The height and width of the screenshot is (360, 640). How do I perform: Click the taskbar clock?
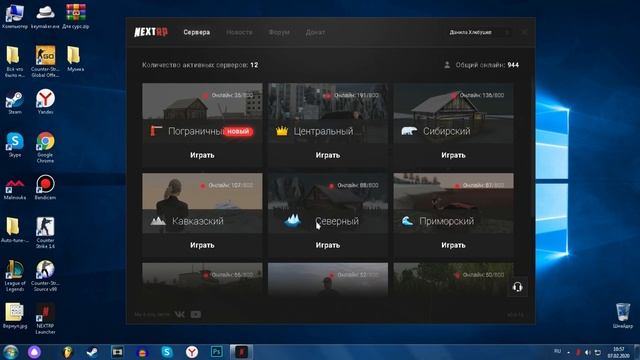[619, 352]
